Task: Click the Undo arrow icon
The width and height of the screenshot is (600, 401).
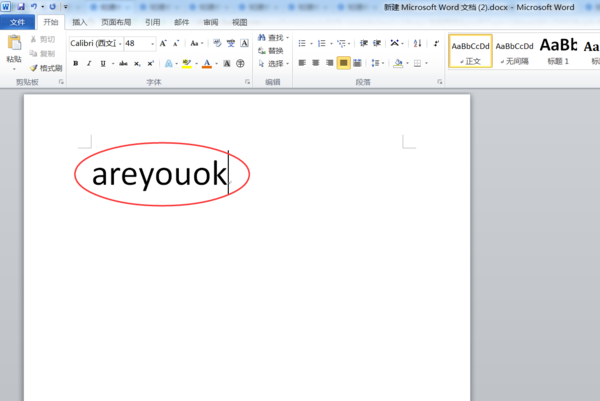Action: click(34, 6)
